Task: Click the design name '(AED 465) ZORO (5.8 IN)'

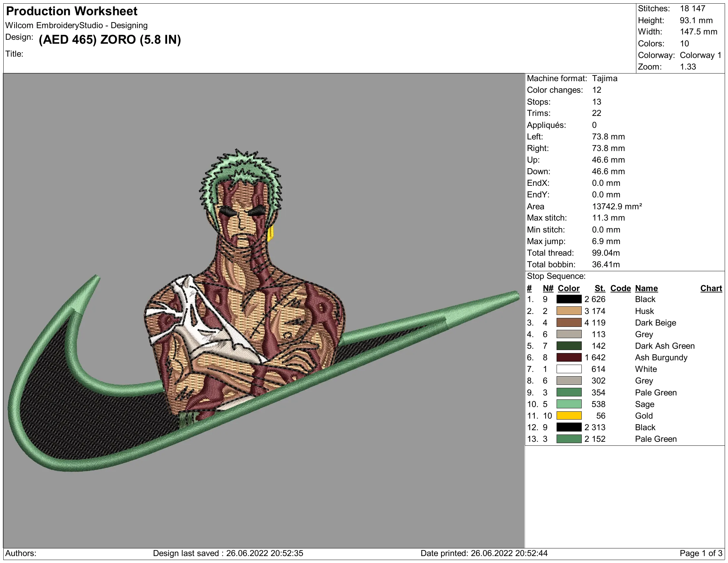Action: [110, 40]
